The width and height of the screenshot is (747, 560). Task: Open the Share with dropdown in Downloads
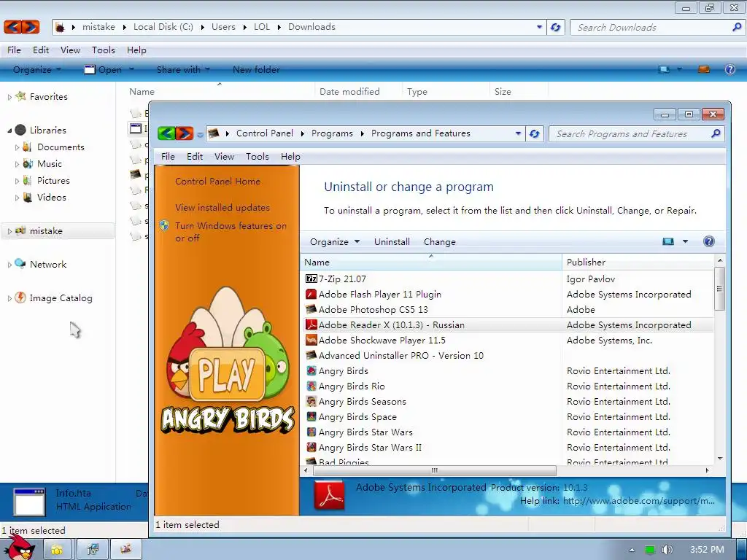pyautogui.click(x=183, y=69)
